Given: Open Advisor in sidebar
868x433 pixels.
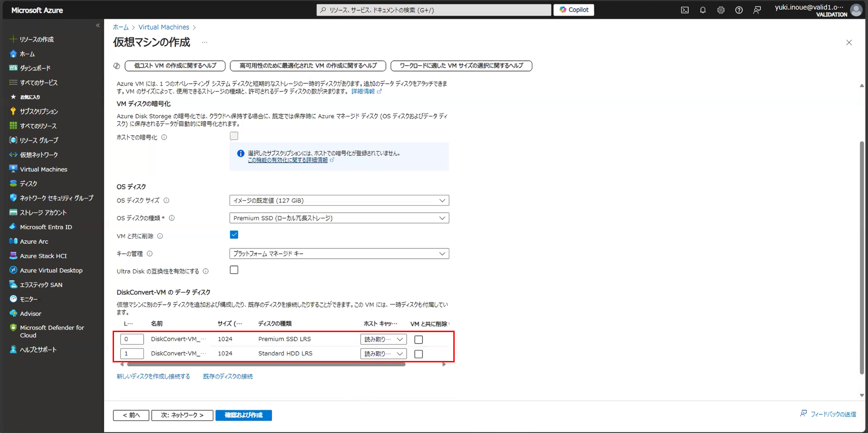Looking at the screenshot, I should click(30, 313).
